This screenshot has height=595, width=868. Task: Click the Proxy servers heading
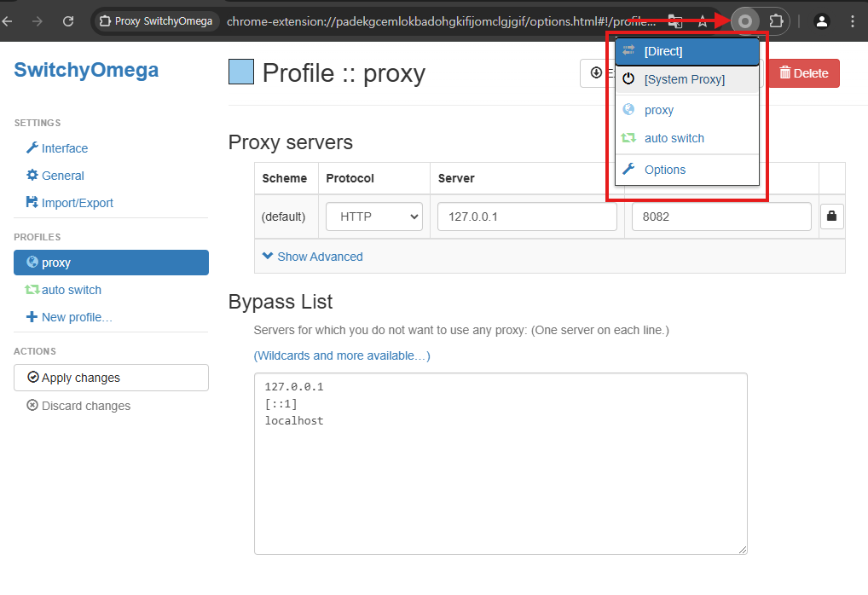(291, 142)
